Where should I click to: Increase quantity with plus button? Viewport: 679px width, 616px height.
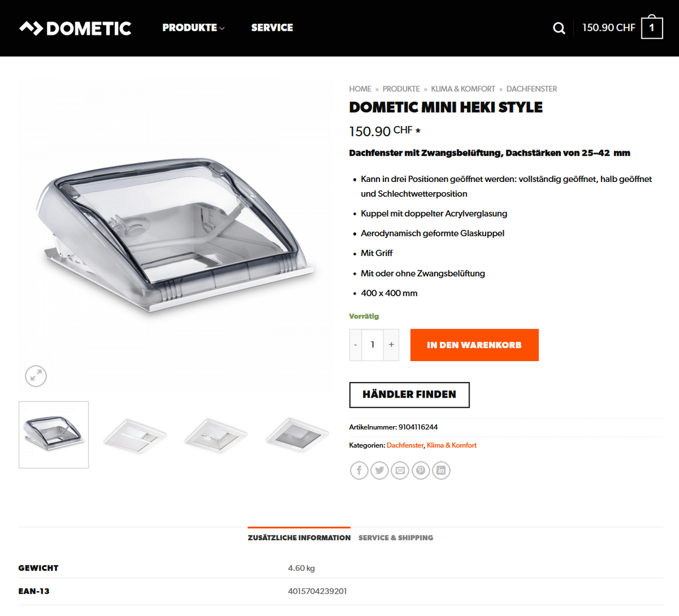click(391, 345)
